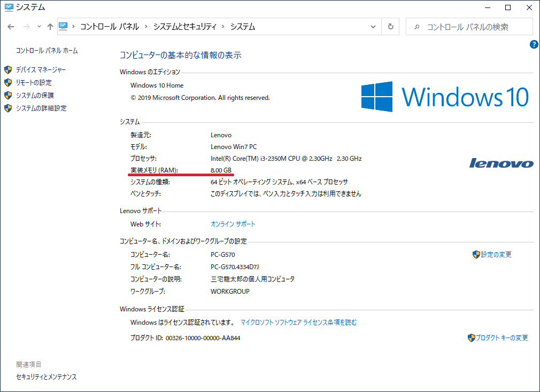Image resolution: width=540 pixels, height=392 pixels.
Task: Open リモートの設定 from the sidebar
Action: [x=34, y=83]
